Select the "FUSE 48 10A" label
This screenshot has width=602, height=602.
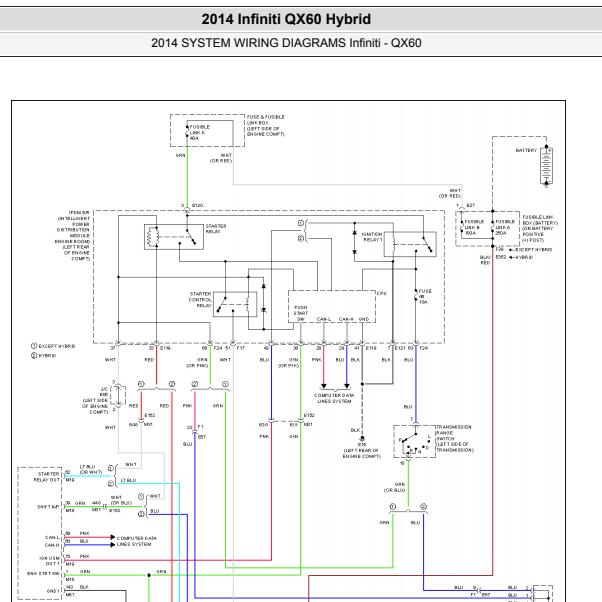(425, 296)
